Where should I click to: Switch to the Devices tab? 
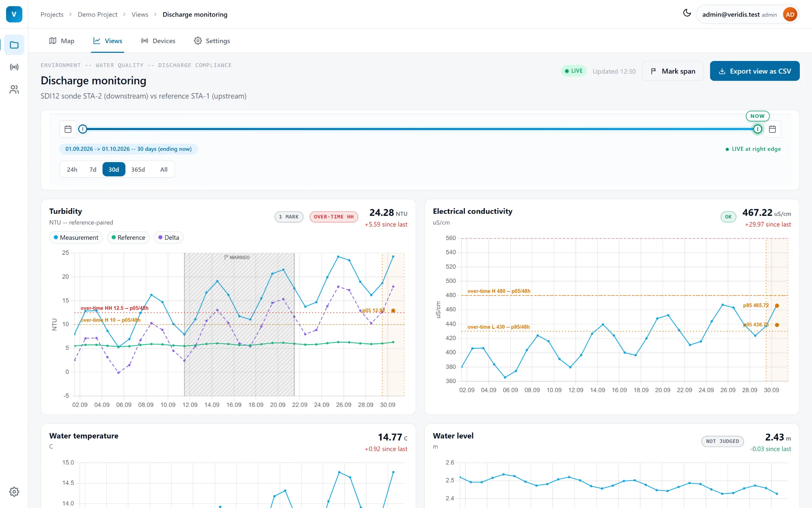(158, 41)
